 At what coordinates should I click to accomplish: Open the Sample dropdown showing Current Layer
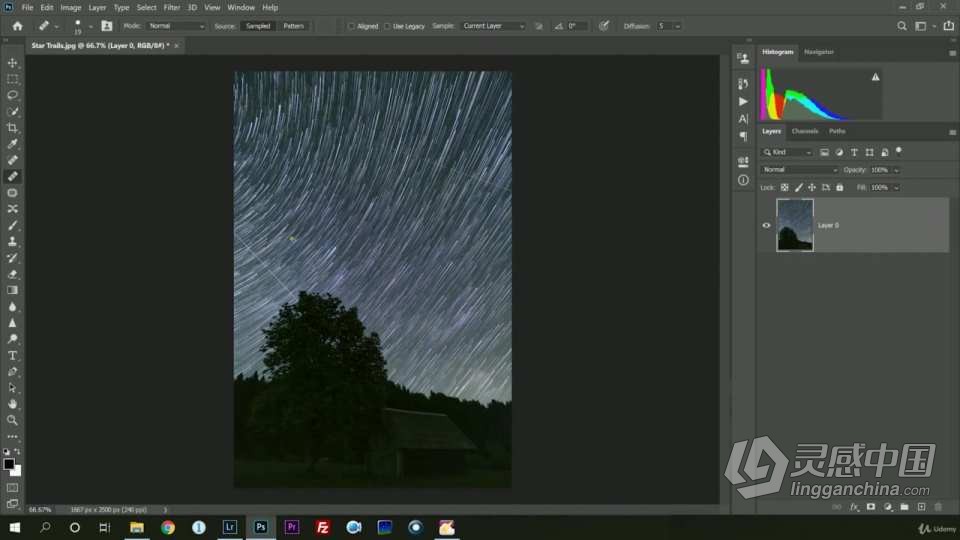(x=493, y=26)
